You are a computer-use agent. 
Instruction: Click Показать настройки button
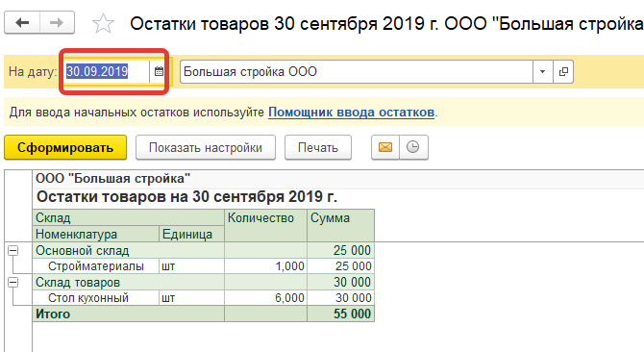[206, 147]
